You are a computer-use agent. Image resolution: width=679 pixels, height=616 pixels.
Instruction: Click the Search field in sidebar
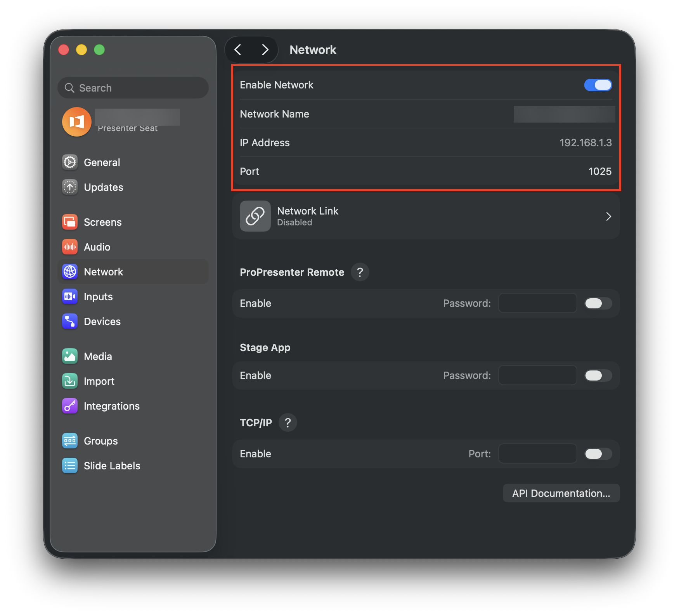tap(133, 88)
